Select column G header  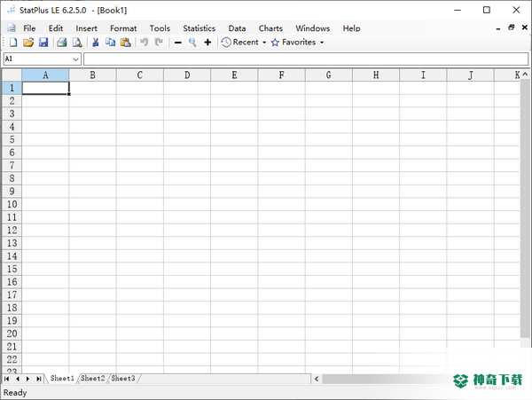pyautogui.click(x=328, y=75)
